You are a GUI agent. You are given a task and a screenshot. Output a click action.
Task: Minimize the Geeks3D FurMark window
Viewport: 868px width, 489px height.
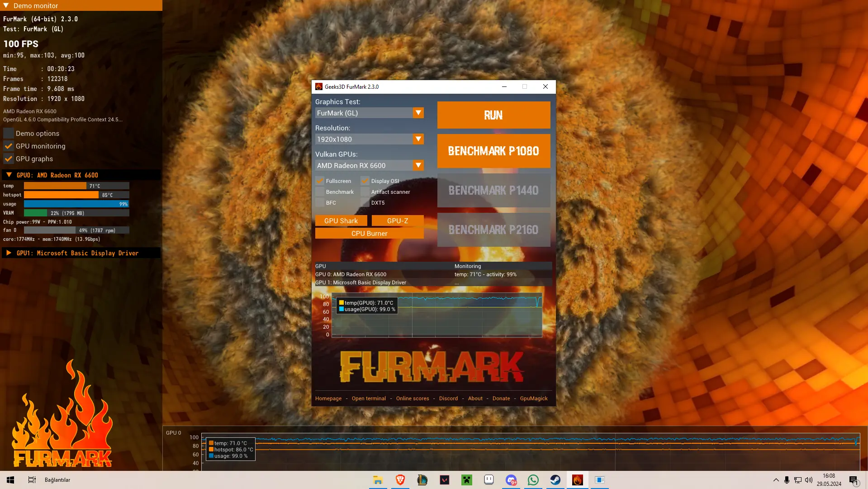pos(504,86)
